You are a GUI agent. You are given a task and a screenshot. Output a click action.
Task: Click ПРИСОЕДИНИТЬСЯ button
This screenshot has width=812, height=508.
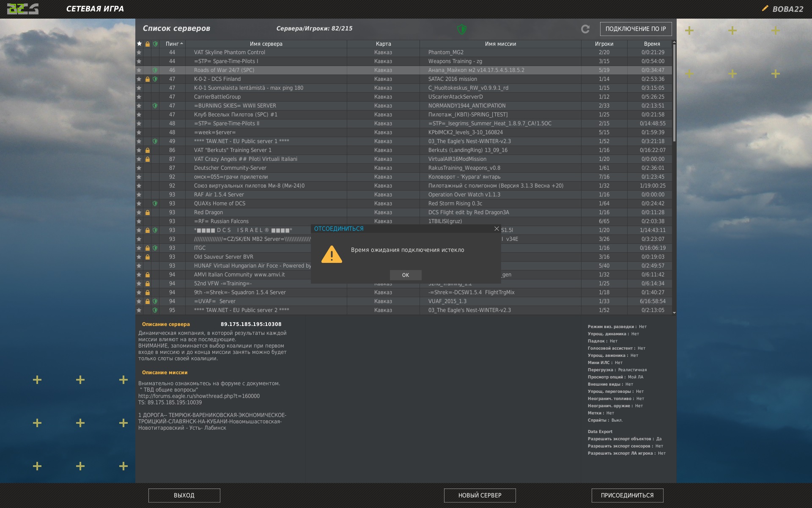click(627, 495)
